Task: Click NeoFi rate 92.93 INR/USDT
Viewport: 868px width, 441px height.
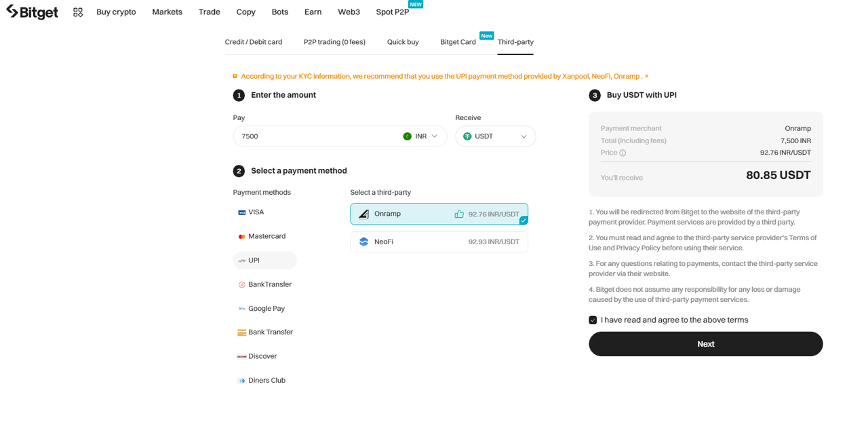Action: [494, 242]
